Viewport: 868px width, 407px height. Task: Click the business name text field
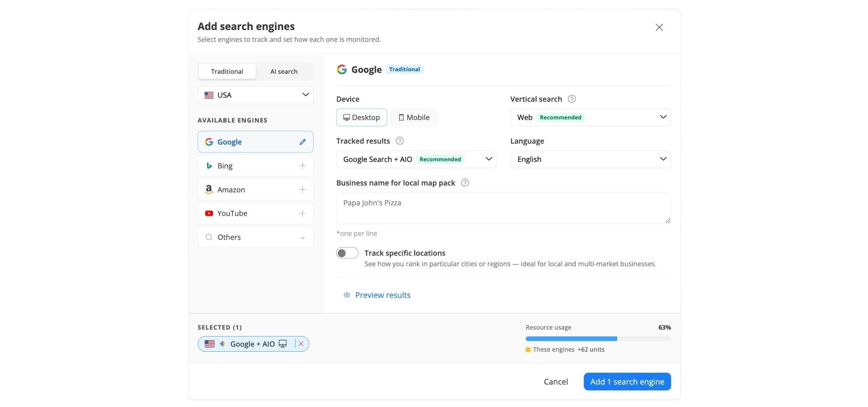pos(503,208)
